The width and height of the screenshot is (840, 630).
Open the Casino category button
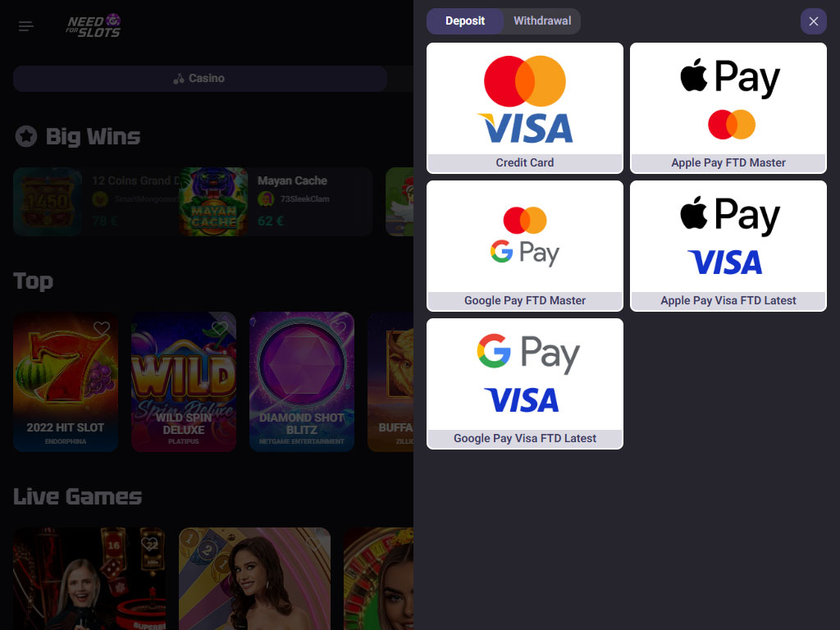coord(200,78)
